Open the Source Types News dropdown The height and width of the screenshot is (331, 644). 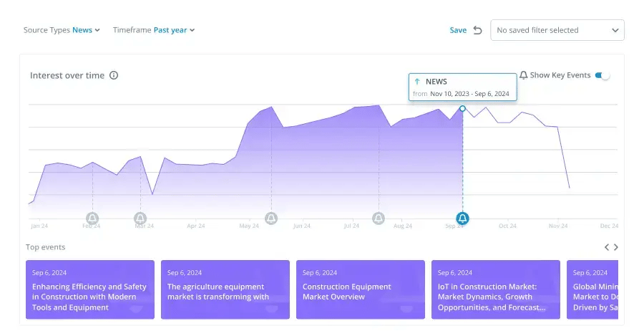(x=62, y=30)
